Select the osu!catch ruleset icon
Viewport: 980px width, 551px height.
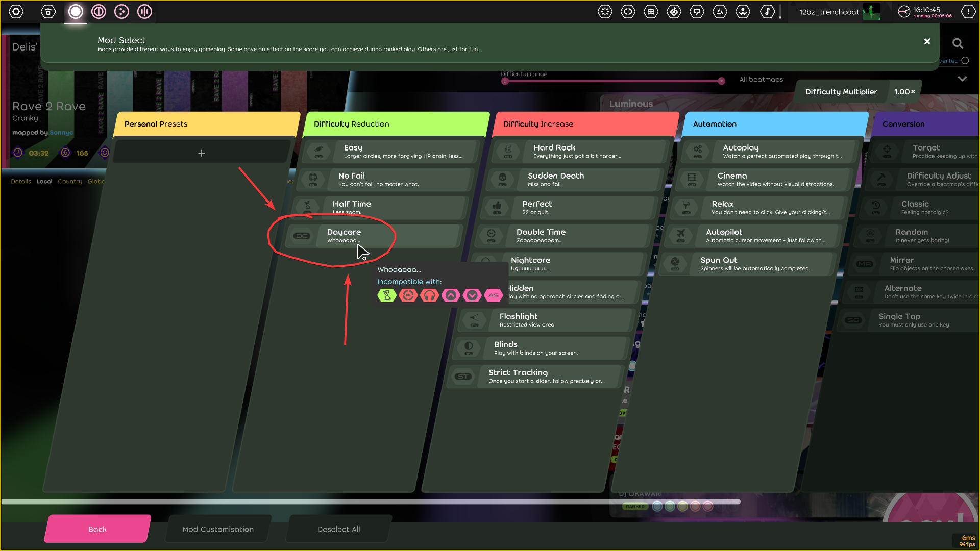(x=121, y=11)
